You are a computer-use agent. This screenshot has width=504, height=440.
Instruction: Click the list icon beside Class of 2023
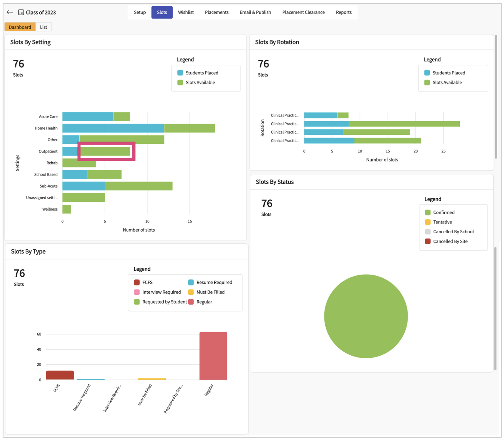tap(21, 12)
